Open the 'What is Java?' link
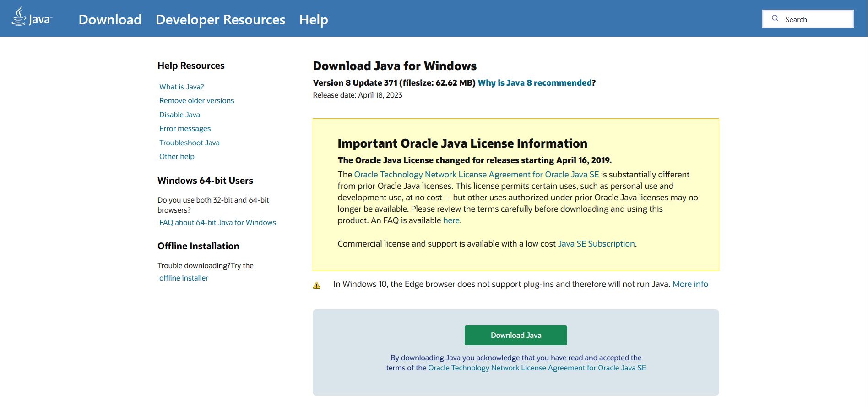Viewport: 868px width, 407px height. [x=181, y=87]
